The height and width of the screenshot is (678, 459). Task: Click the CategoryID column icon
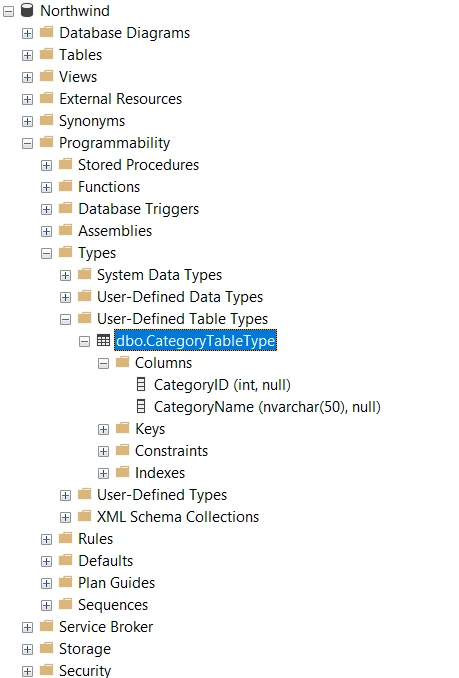tap(141, 384)
